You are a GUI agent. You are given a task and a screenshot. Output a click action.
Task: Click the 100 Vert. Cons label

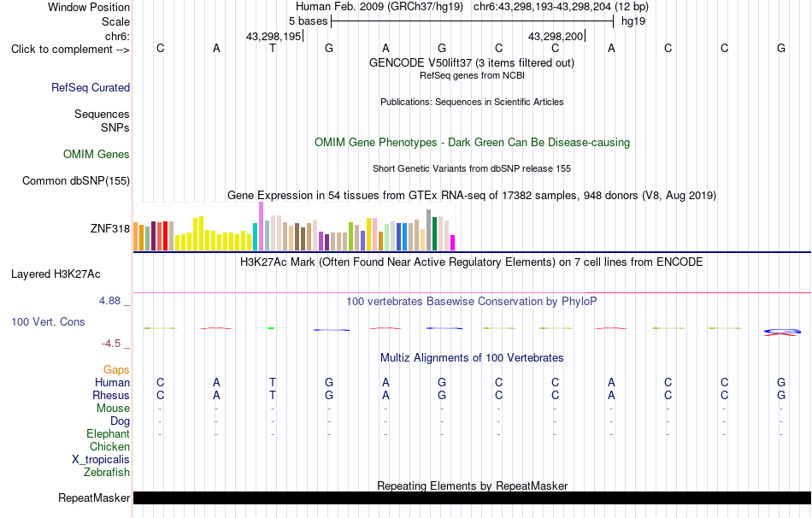48,321
